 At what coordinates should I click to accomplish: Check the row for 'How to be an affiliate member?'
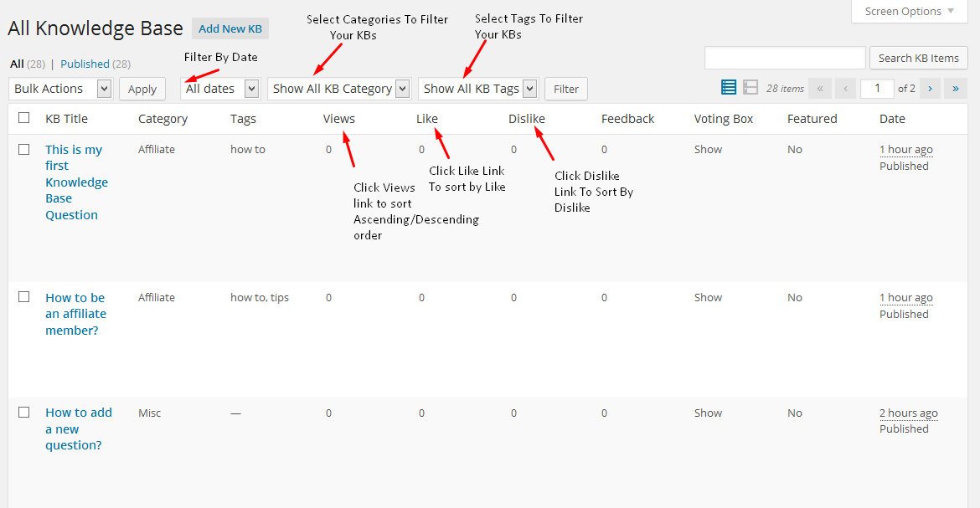pyautogui.click(x=23, y=297)
